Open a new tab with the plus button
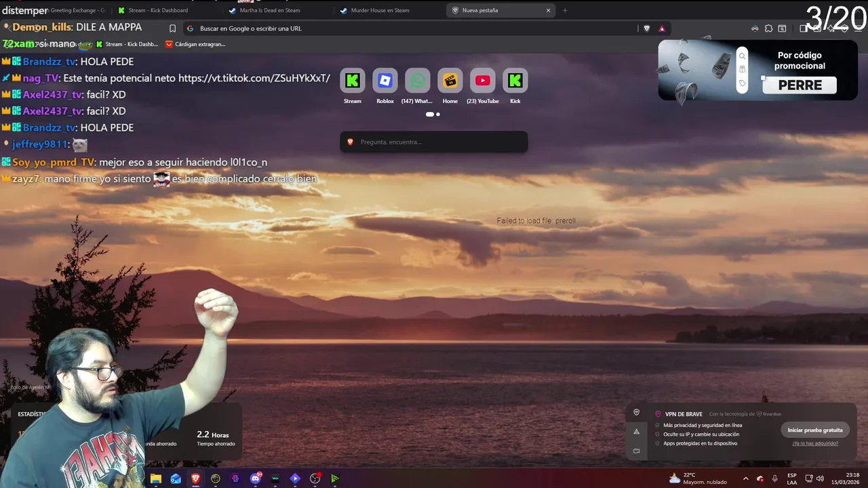 click(x=565, y=10)
